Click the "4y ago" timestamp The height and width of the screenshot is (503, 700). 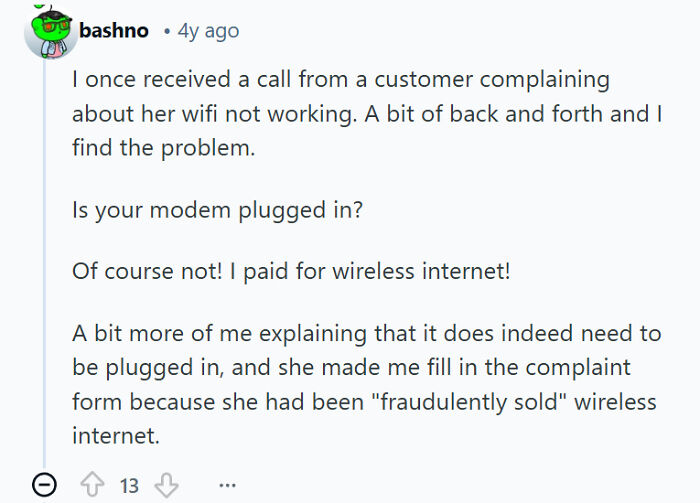[208, 31]
